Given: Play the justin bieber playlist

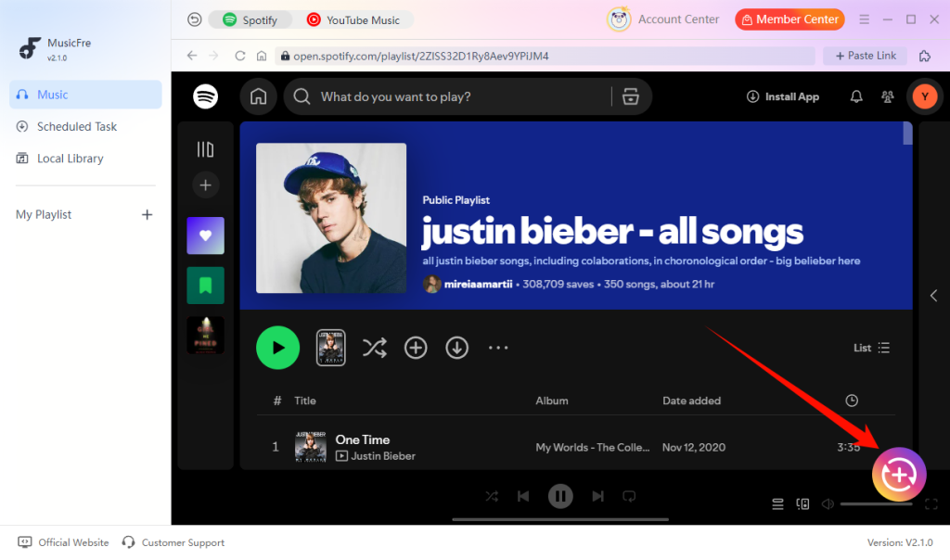Looking at the screenshot, I should point(277,348).
